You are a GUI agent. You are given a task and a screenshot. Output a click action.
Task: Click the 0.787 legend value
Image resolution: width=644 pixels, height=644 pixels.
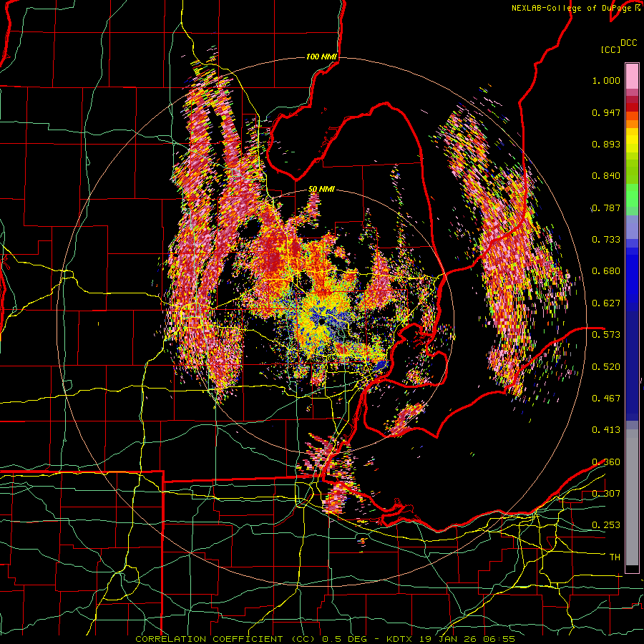pyautogui.click(x=606, y=208)
